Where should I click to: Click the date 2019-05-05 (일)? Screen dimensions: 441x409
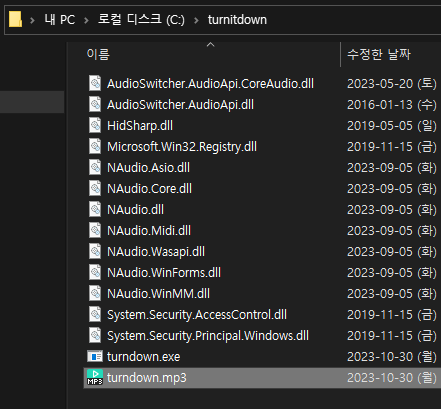(392, 126)
